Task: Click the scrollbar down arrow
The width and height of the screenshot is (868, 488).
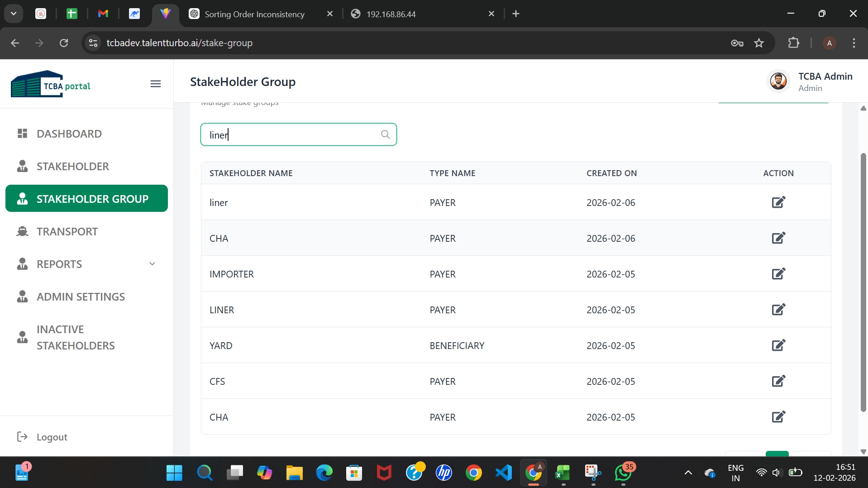Action: pyautogui.click(x=863, y=452)
